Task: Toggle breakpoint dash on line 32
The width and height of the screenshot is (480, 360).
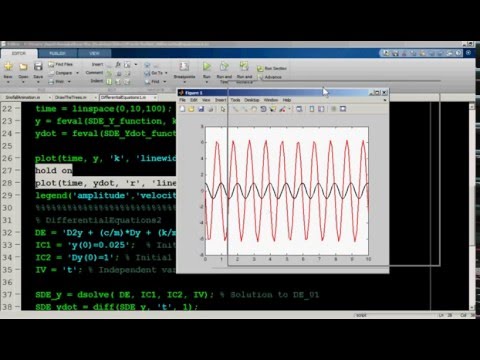Action: (17, 233)
